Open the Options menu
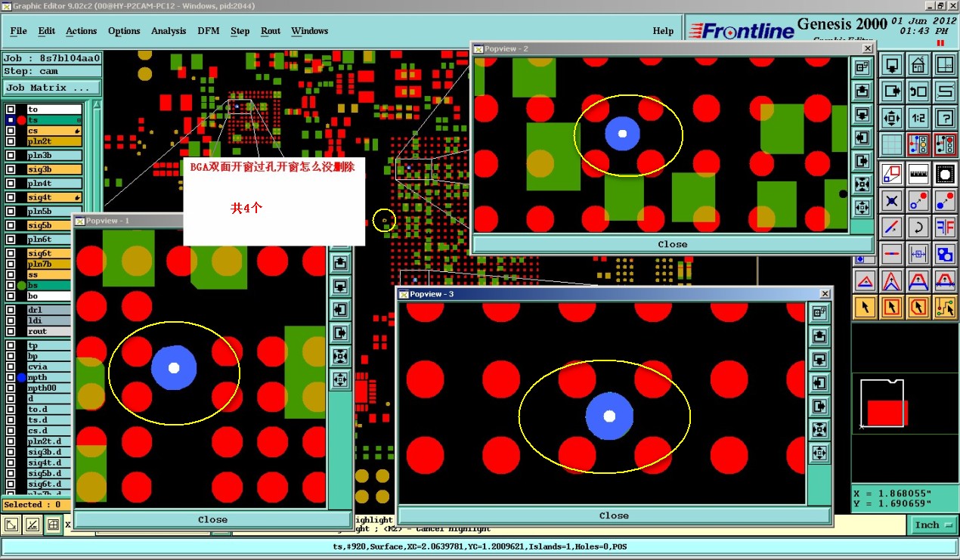Image resolution: width=960 pixels, height=560 pixels. click(124, 31)
